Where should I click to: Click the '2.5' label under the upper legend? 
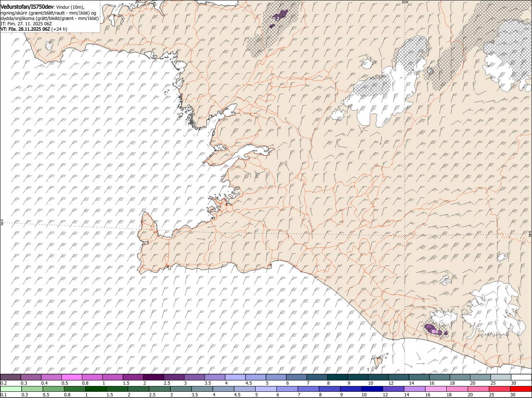pyautogui.click(x=167, y=383)
